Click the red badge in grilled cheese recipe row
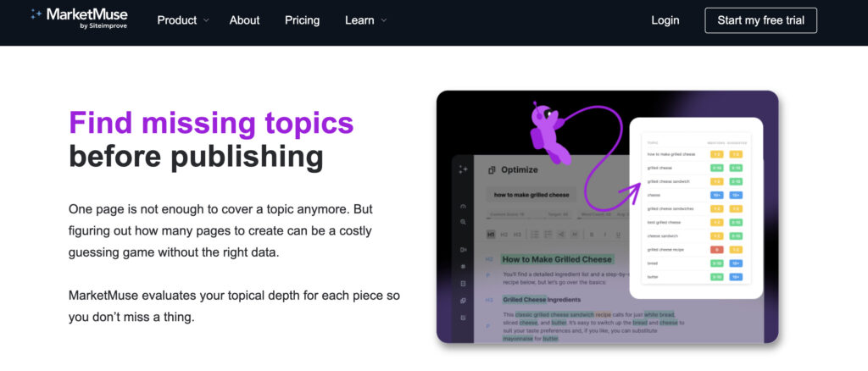Viewport: 868px width, 371px height. coord(716,249)
